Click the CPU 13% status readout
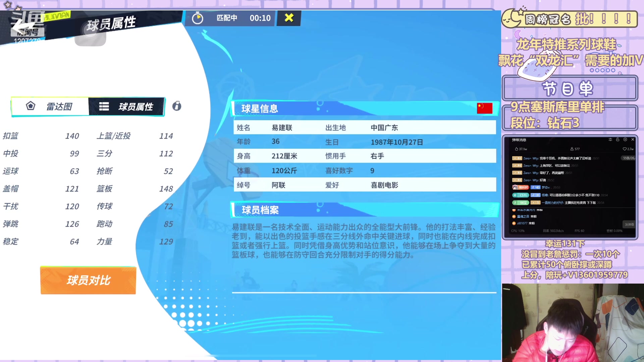 click(518, 231)
